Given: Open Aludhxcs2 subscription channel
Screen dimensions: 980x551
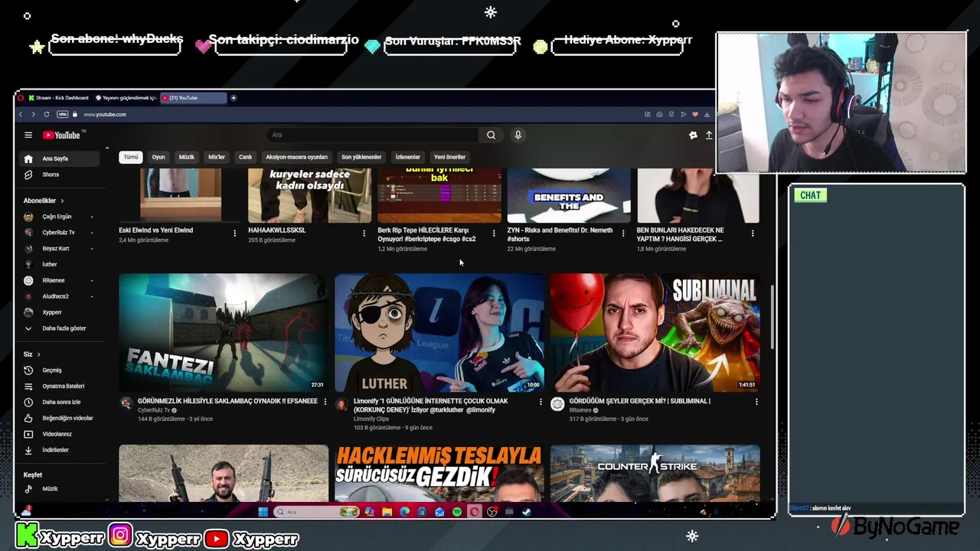Looking at the screenshot, I should click(60, 296).
